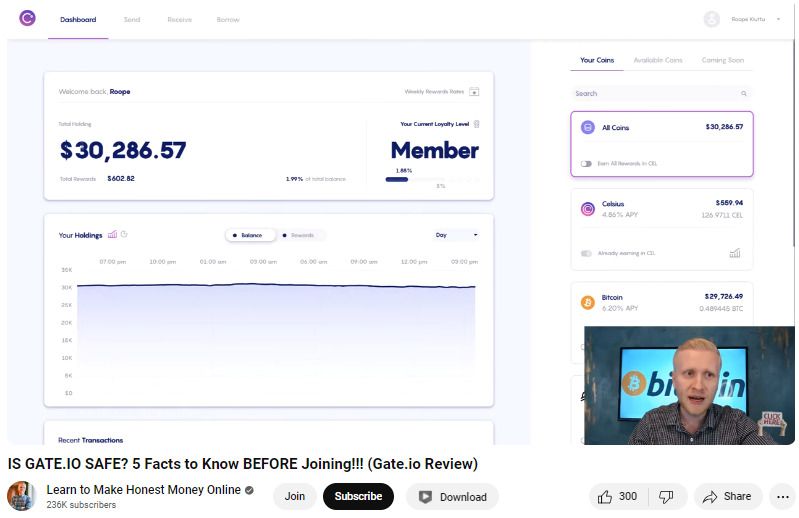Image resolution: width=799 pixels, height=518 pixels.
Task: Click the Recent Transactions heading
Action: tap(90, 440)
